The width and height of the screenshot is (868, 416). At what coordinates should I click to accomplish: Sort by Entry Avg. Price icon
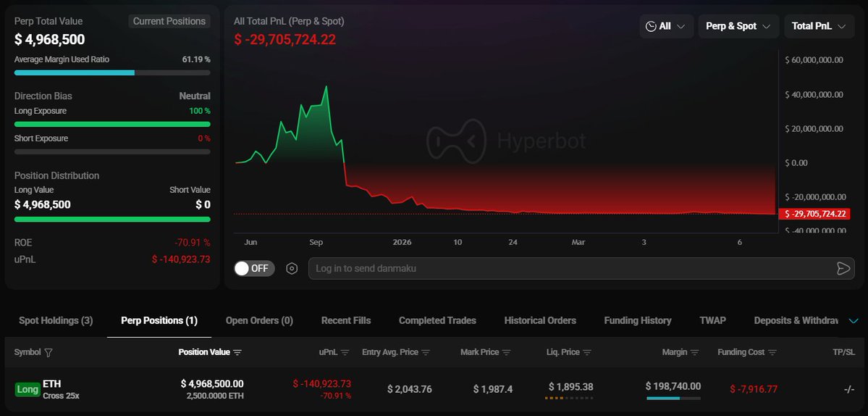(x=426, y=352)
